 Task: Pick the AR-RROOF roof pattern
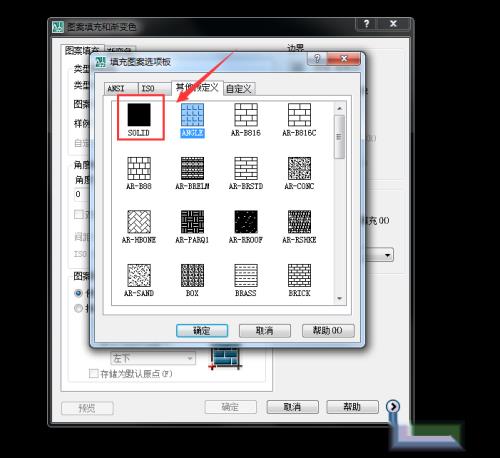(246, 222)
